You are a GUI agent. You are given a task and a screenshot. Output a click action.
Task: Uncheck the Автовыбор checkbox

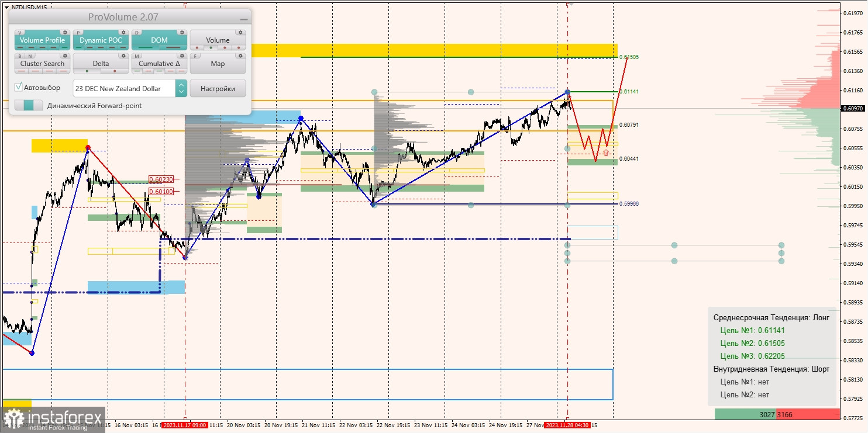click(19, 87)
